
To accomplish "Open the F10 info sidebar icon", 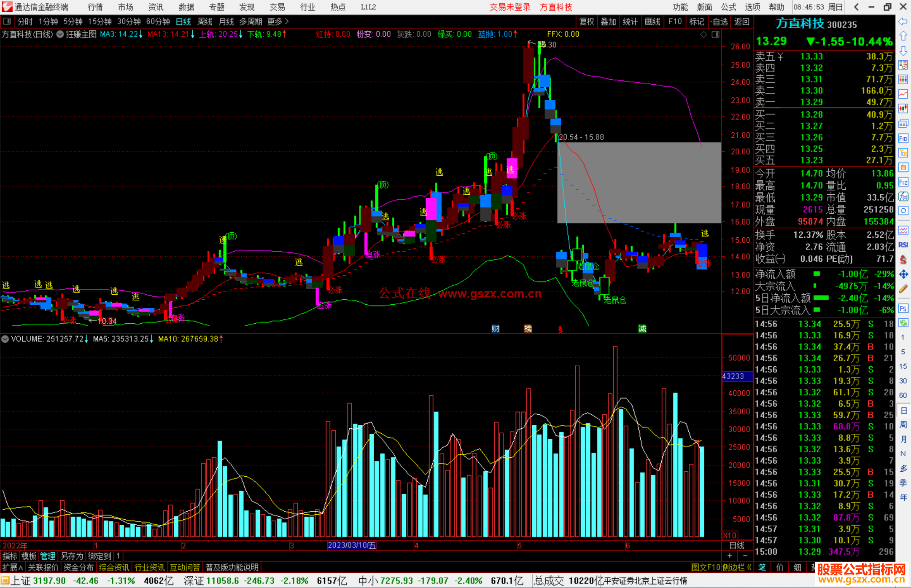I will 903,138.
